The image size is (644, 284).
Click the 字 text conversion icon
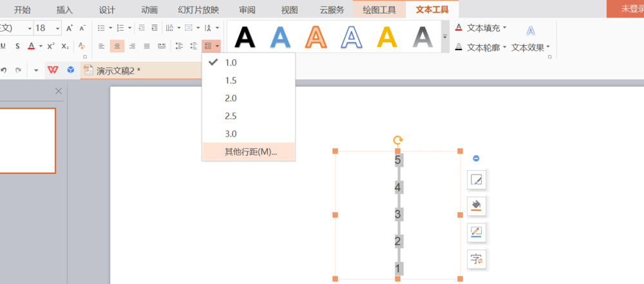477,260
